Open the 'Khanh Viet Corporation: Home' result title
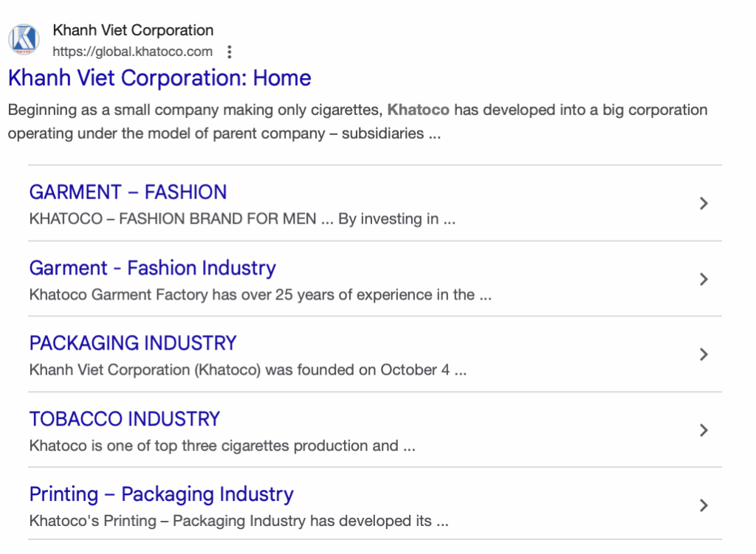Screen dimensions: 756x554 tap(159, 78)
